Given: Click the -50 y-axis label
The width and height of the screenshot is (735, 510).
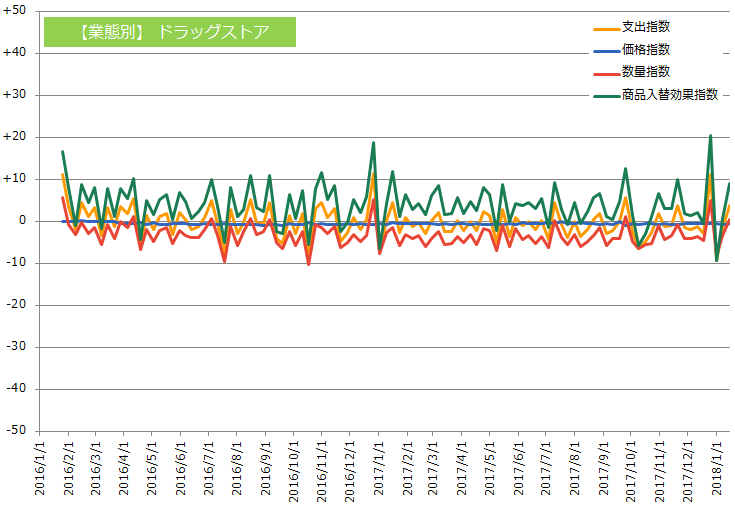Looking at the screenshot, I should coord(16,430).
